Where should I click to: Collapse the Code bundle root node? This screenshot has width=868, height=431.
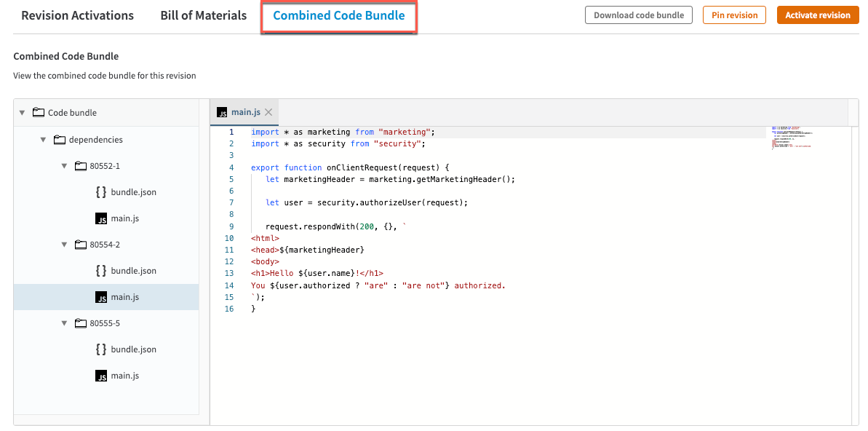click(x=22, y=113)
